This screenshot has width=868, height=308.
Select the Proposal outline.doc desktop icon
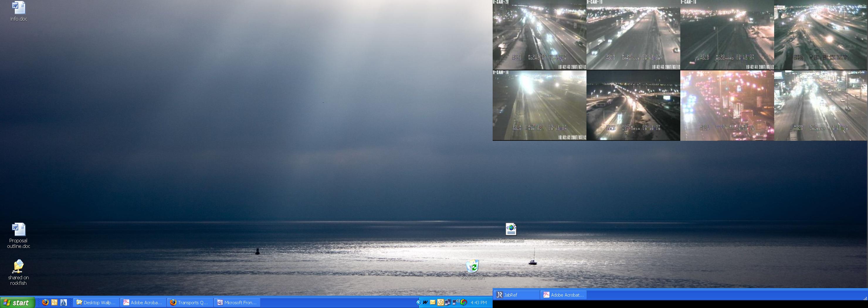coord(18,236)
